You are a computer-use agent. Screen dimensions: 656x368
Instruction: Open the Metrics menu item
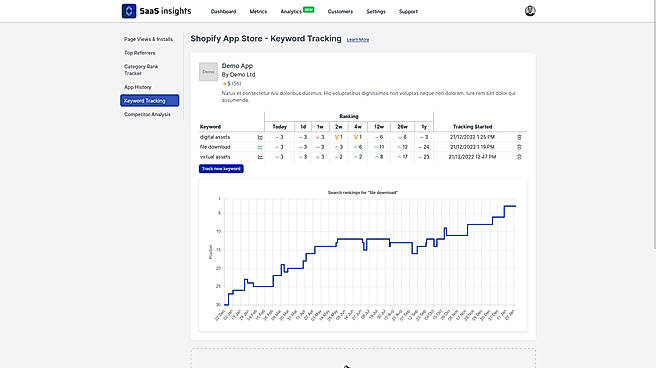tap(258, 12)
